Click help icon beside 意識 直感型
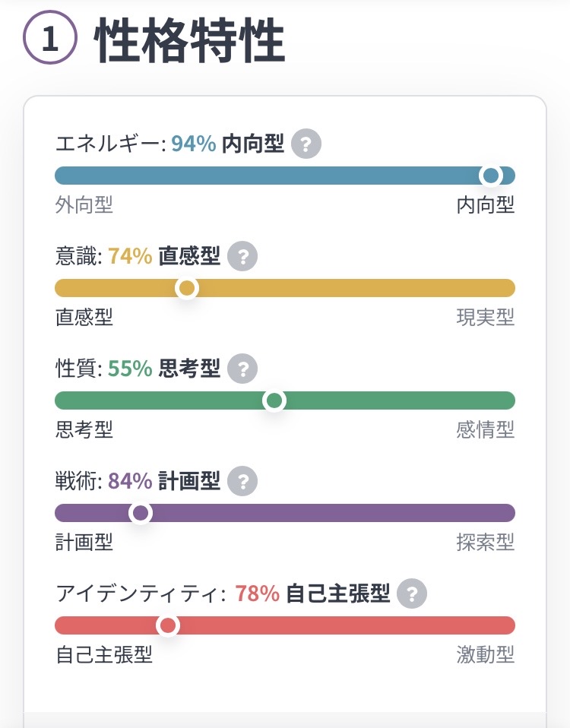Image resolution: width=570 pixels, height=728 pixels. 242,257
